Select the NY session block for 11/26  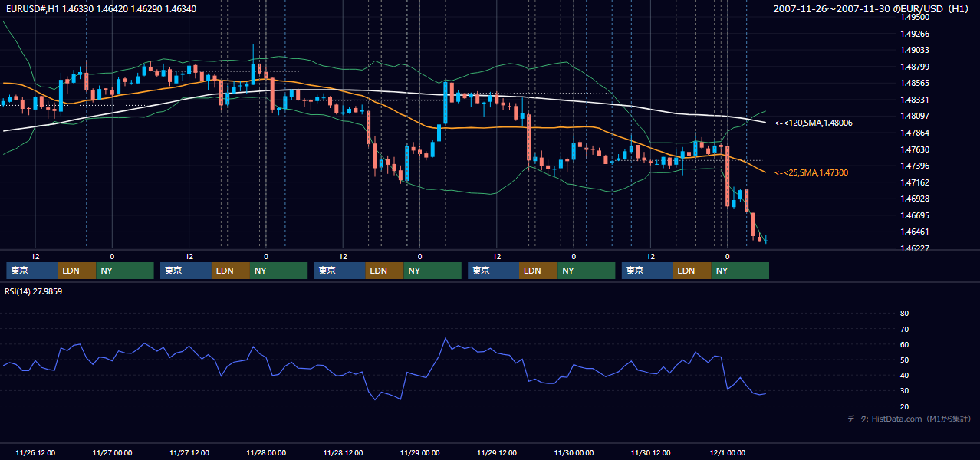tap(125, 271)
